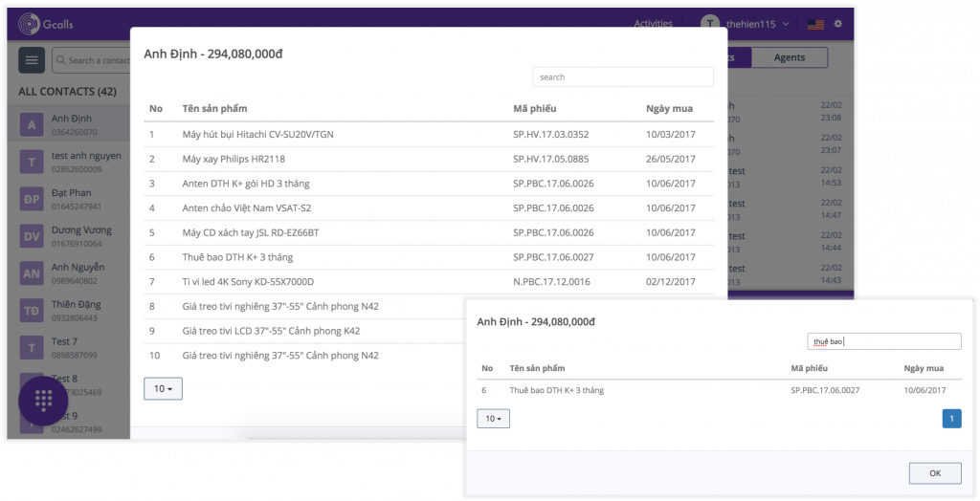Select row Anten chảo Việt Nam VSAT-S2

(x=428, y=208)
